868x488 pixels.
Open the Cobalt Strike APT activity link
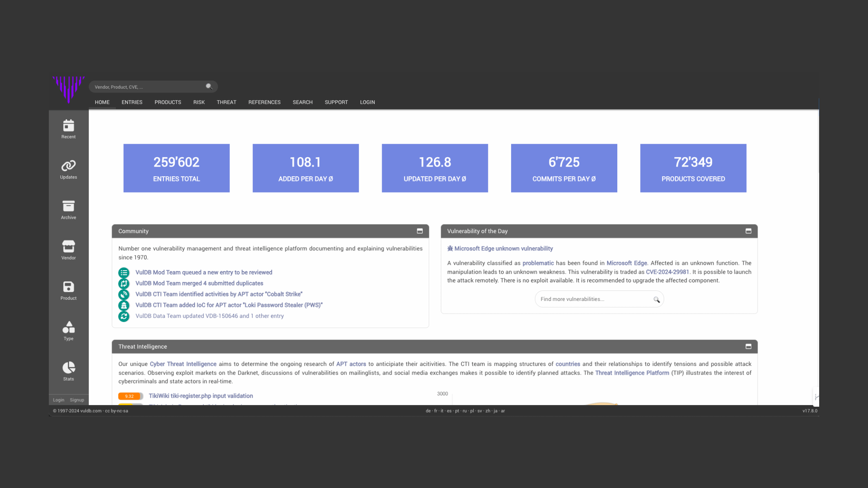219,294
